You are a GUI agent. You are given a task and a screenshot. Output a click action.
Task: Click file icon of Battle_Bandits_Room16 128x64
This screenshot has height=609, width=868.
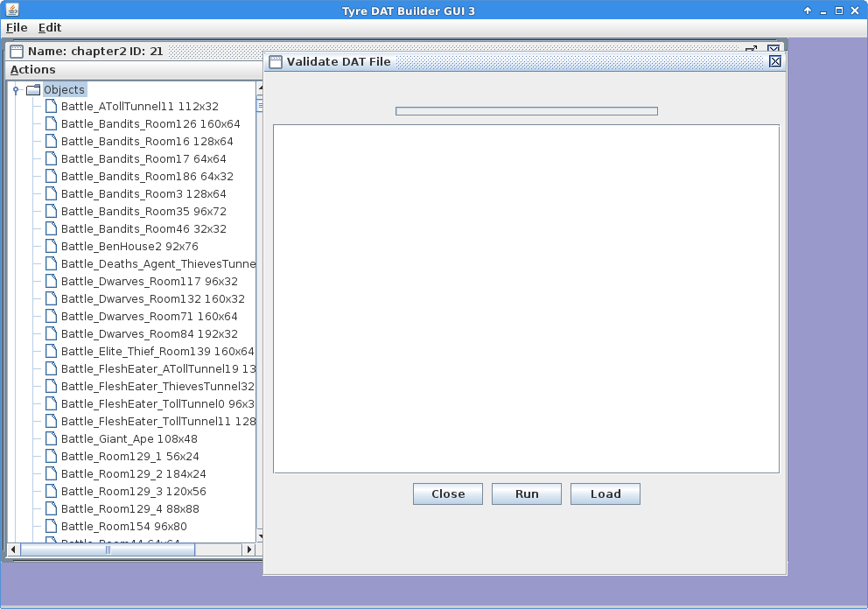point(51,141)
